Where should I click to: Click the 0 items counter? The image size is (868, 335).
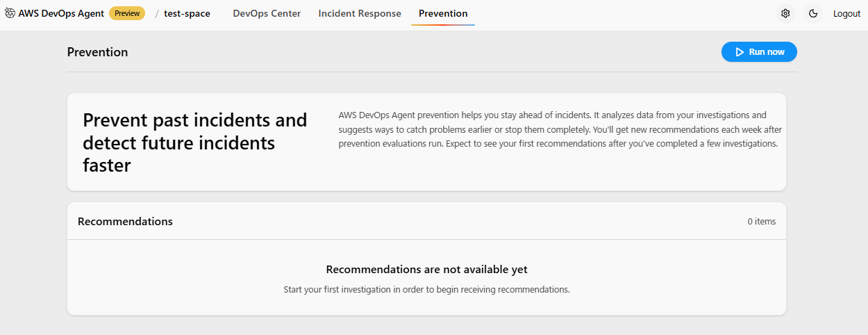click(x=761, y=222)
